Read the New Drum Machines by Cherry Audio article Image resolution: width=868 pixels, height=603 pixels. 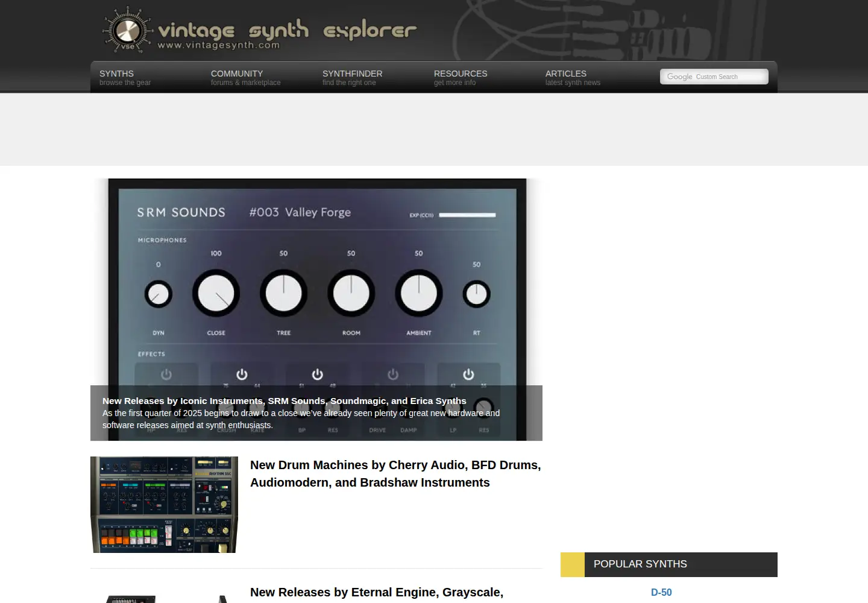(395, 474)
